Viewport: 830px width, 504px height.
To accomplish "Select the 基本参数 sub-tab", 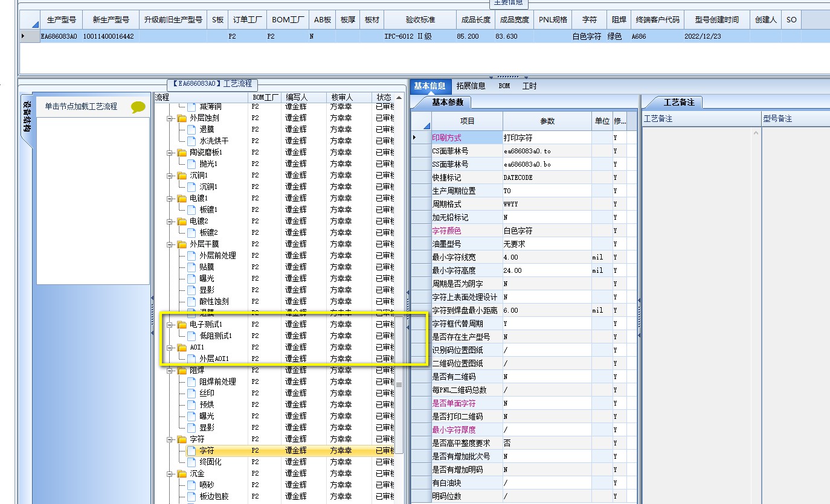I will pyautogui.click(x=448, y=102).
